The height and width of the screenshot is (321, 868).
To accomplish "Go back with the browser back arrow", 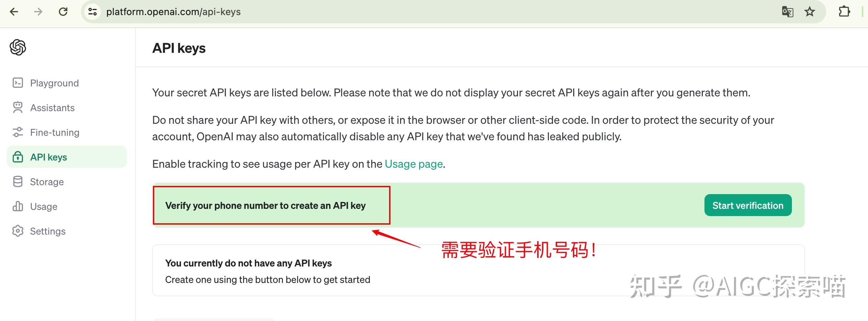I will pos(14,12).
